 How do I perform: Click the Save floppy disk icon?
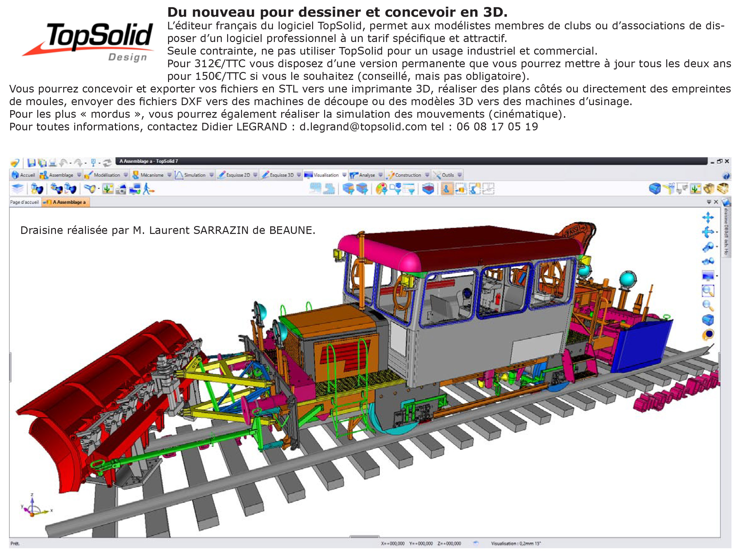point(32,163)
